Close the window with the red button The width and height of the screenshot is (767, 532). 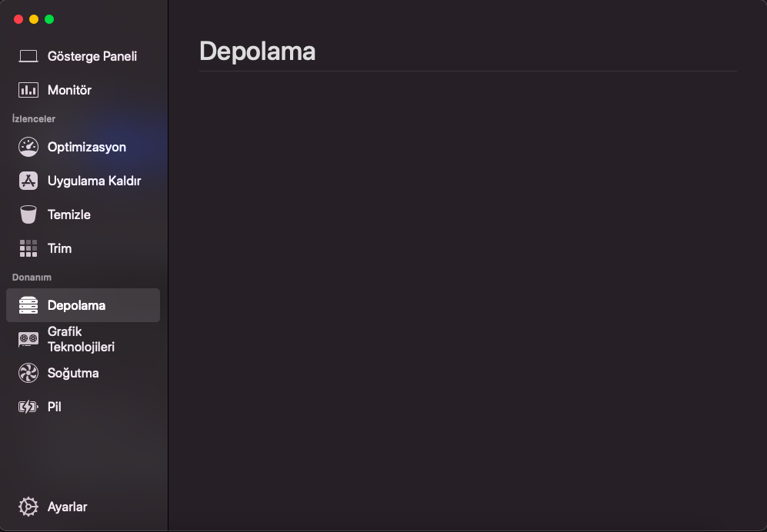click(18, 19)
